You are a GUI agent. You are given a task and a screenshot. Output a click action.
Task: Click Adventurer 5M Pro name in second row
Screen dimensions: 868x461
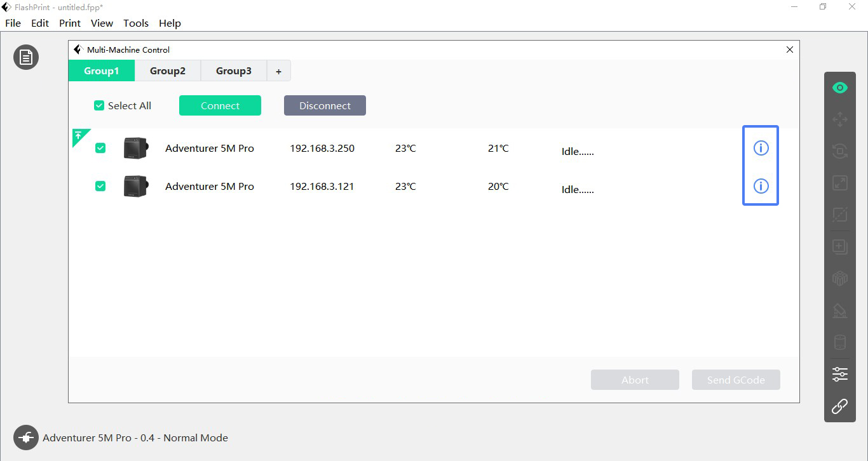point(210,186)
